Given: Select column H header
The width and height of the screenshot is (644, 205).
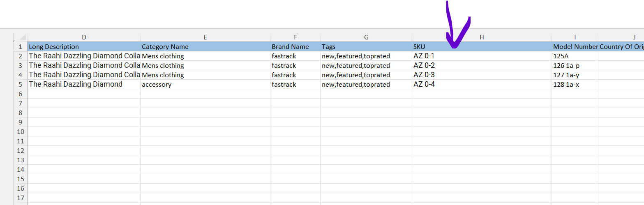Looking at the screenshot, I should pyautogui.click(x=482, y=37).
